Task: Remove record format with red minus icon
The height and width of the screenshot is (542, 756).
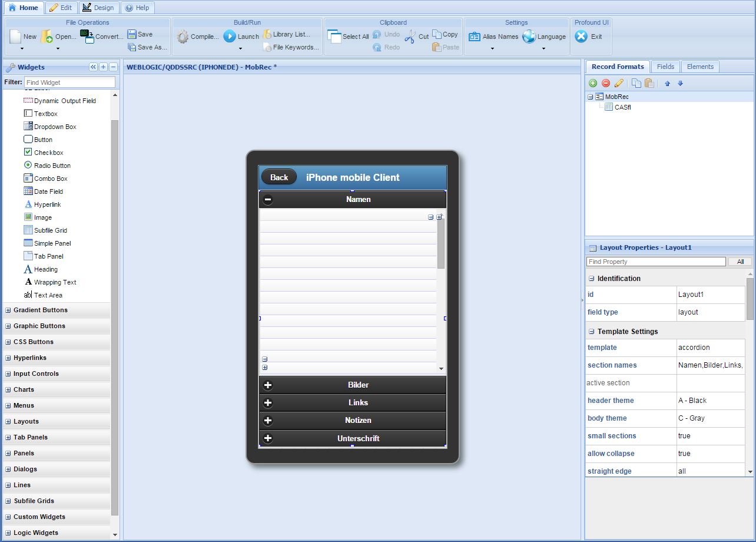Action: pyautogui.click(x=606, y=84)
